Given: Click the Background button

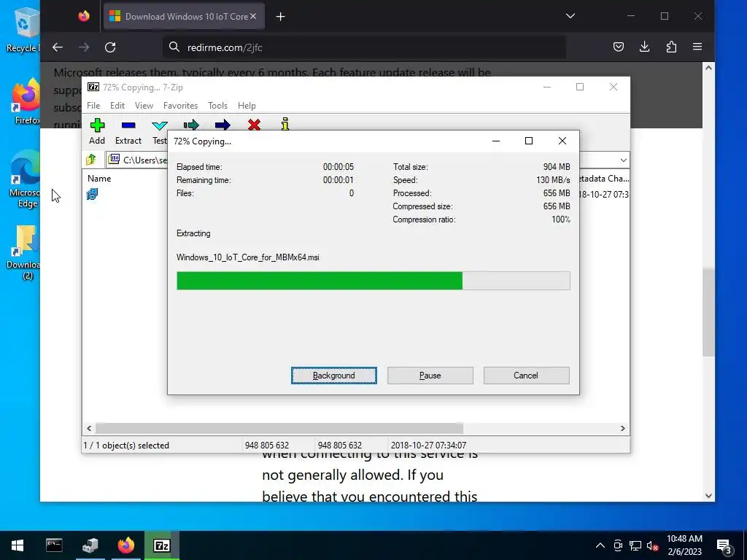Looking at the screenshot, I should tap(334, 376).
